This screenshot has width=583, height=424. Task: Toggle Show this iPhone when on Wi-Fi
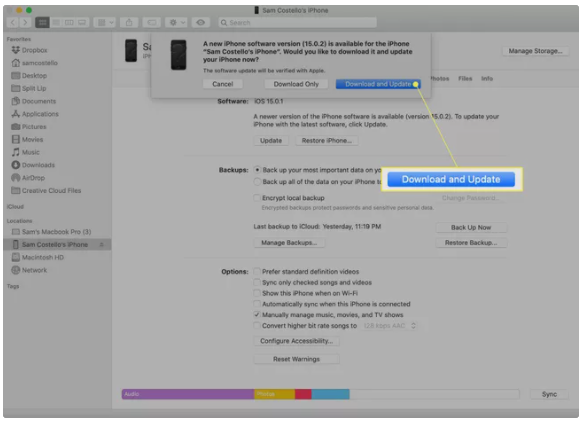257,293
